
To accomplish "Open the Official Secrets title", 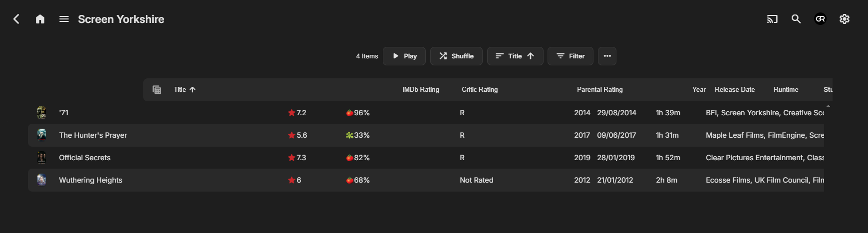I will [x=85, y=158].
